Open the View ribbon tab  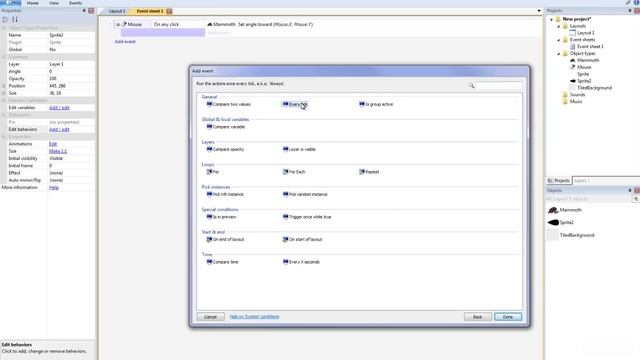pos(54,3)
